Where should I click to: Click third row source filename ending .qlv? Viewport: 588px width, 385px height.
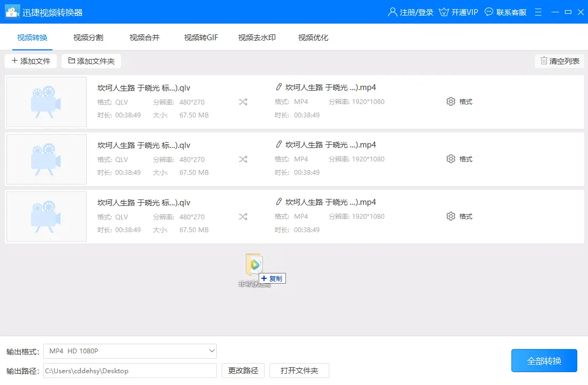(144, 203)
